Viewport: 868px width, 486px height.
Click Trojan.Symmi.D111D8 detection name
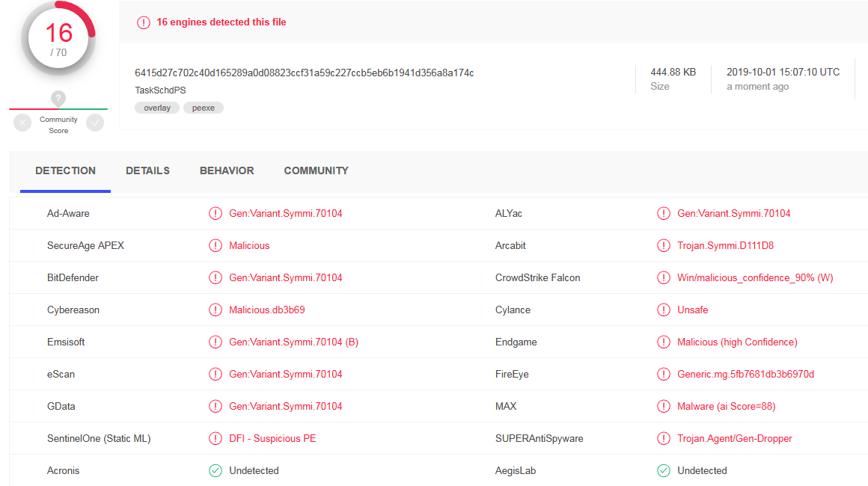[725, 245]
